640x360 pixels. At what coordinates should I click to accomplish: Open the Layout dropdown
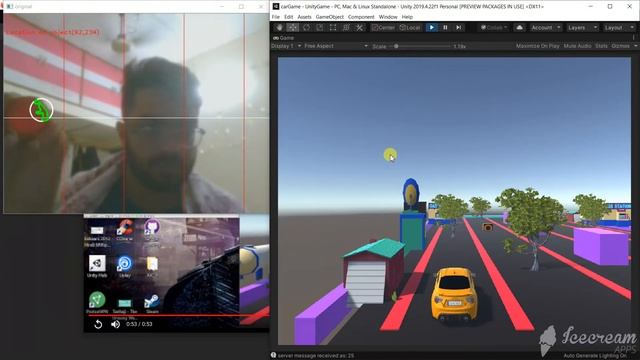(x=619, y=27)
